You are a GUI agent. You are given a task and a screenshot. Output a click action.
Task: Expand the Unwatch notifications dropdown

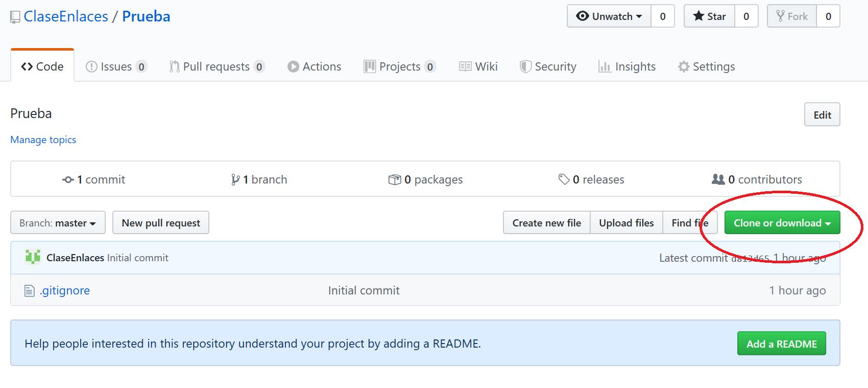[x=609, y=16]
